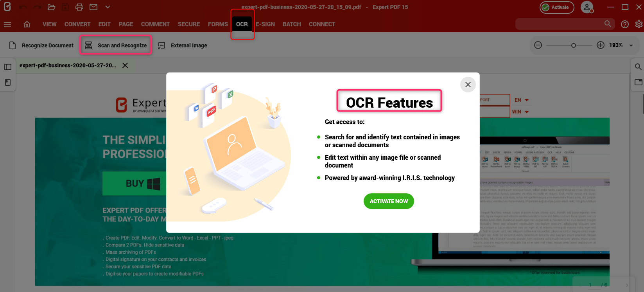Image resolution: width=644 pixels, height=292 pixels.
Task: Click the BUY button in the document
Action: 135,183
